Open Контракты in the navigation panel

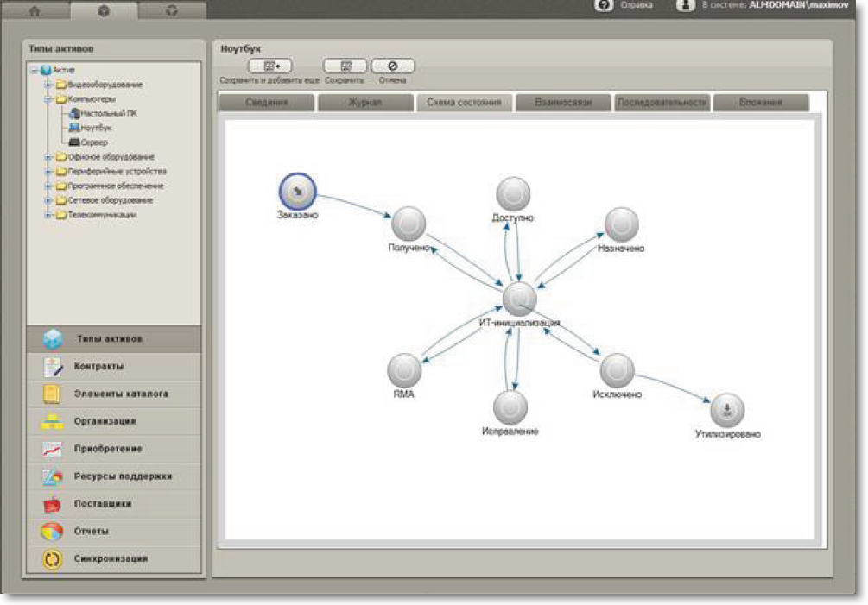[x=98, y=366]
